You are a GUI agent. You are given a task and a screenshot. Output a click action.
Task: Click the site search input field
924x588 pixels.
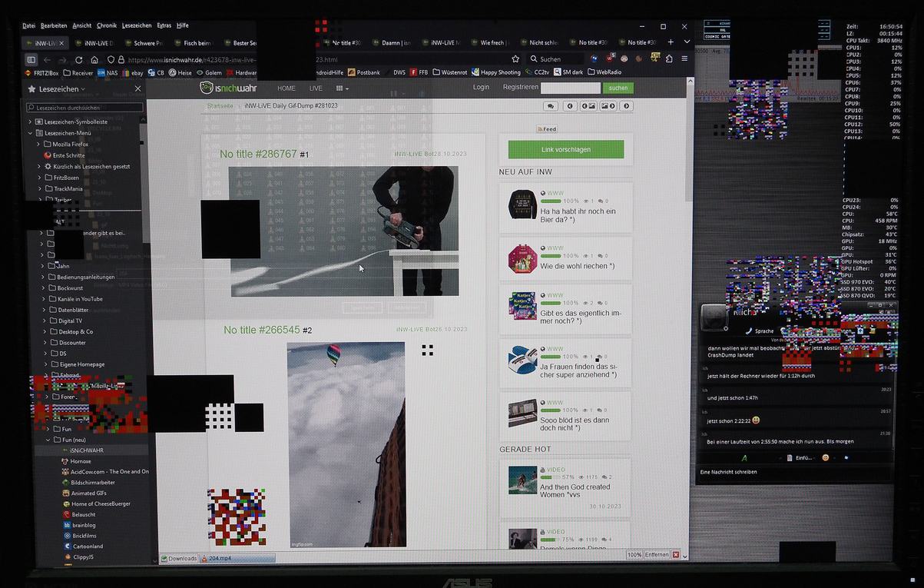point(571,88)
